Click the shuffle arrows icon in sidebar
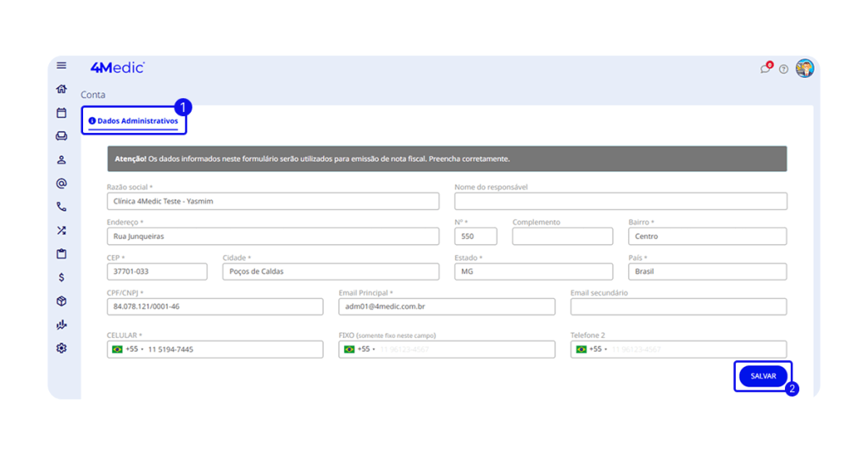The height and width of the screenshot is (455, 868). (61, 230)
